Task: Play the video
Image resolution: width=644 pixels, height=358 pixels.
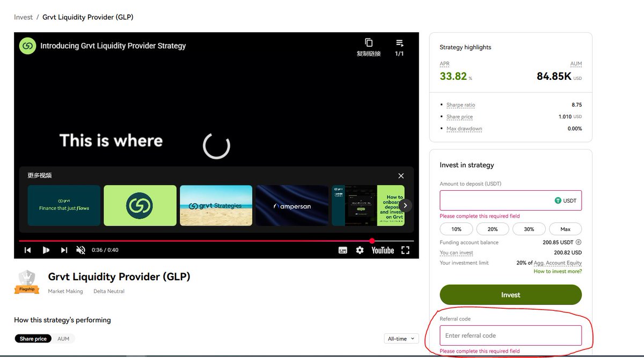Action: [46, 250]
